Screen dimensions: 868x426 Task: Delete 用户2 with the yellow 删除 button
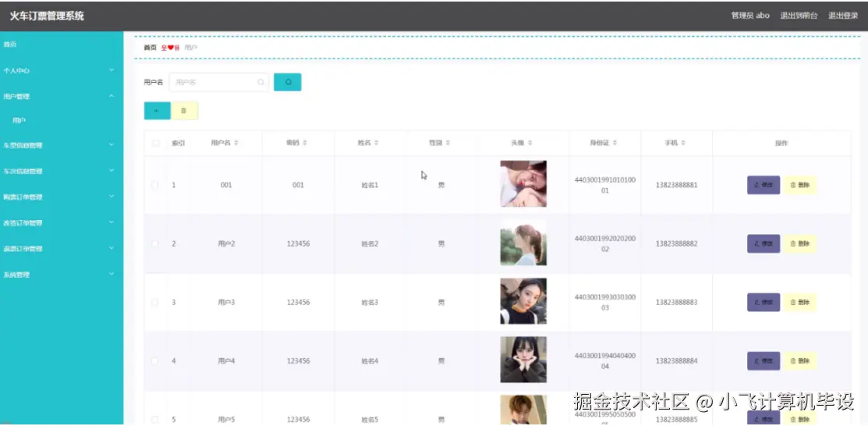click(x=800, y=243)
